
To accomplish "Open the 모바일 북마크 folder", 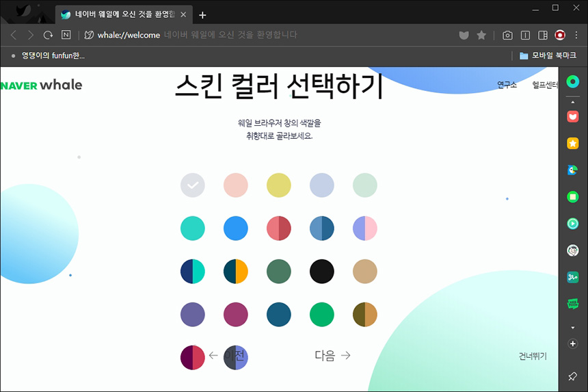I will 548,55.
